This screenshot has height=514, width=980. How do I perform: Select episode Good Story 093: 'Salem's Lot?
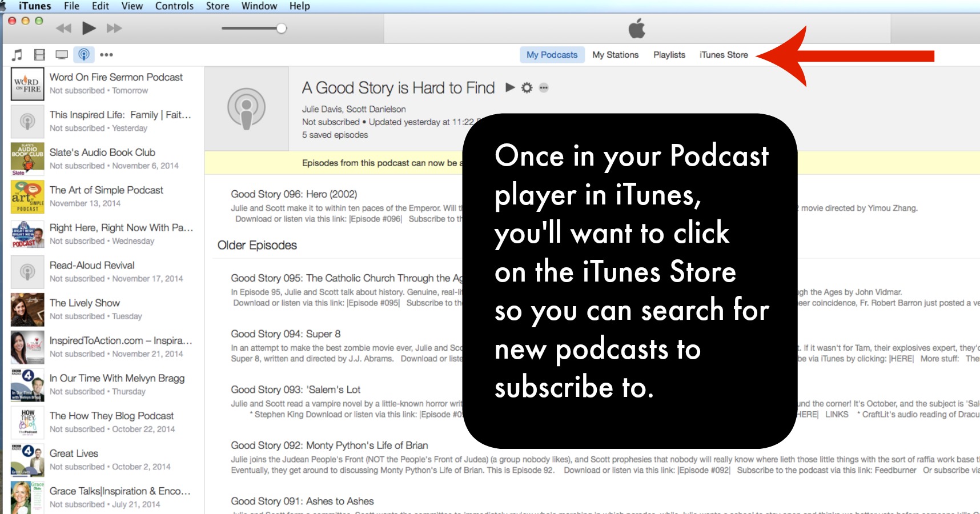tap(296, 389)
